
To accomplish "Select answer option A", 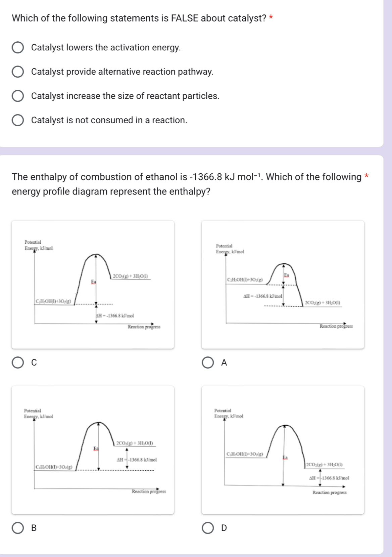I will click(x=209, y=362).
